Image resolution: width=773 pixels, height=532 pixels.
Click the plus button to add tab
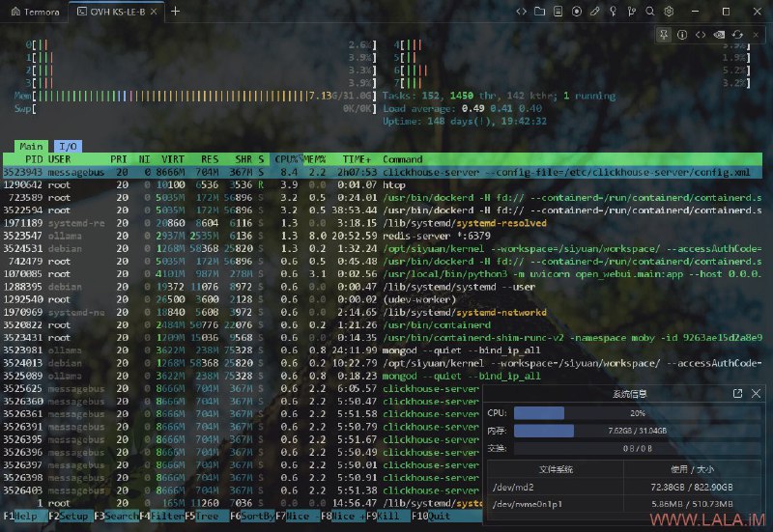point(175,12)
